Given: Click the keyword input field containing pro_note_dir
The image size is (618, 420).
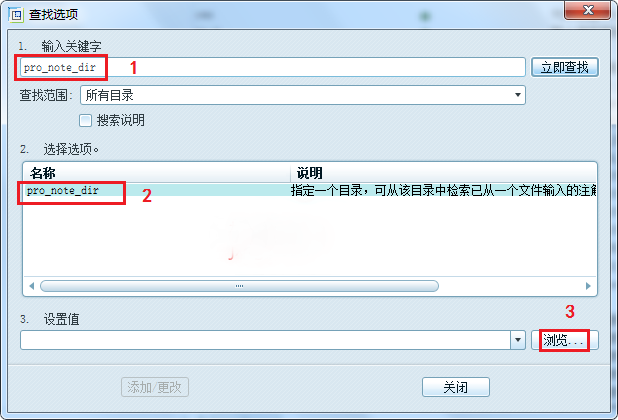Looking at the screenshot, I should [x=272, y=67].
